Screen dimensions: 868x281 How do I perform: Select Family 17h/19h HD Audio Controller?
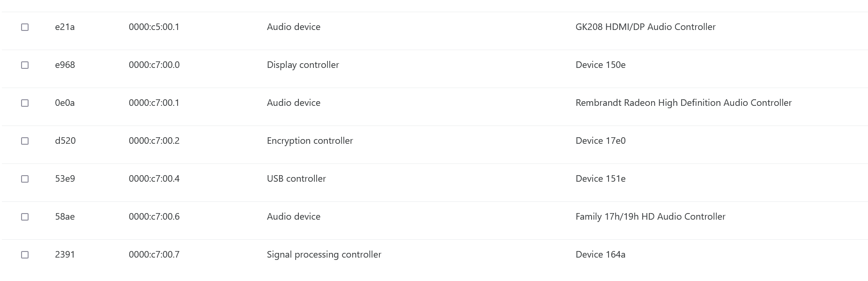[651, 216]
